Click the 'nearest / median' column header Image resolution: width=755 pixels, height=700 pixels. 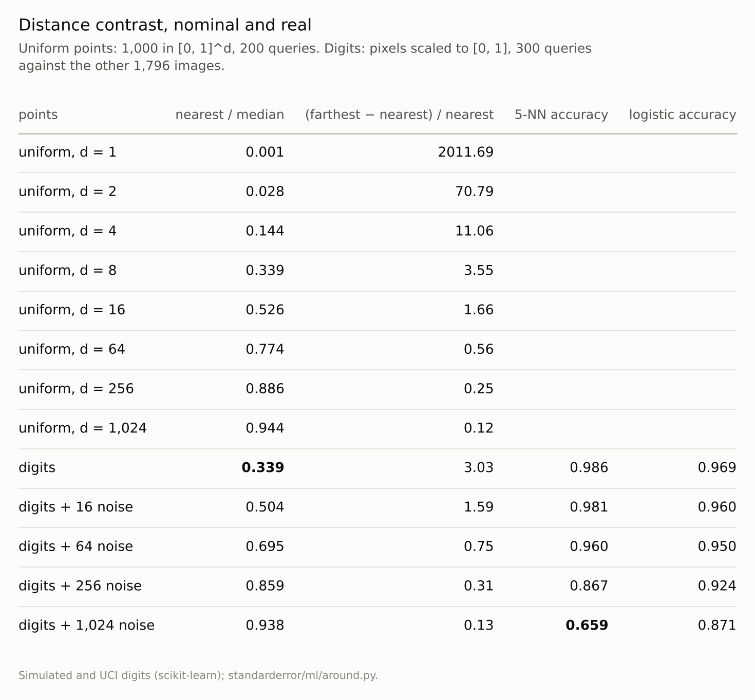pyautogui.click(x=230, y=115)
